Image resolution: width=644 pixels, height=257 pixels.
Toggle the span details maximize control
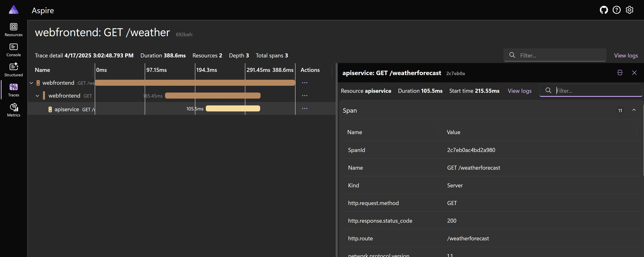point(620,73)
